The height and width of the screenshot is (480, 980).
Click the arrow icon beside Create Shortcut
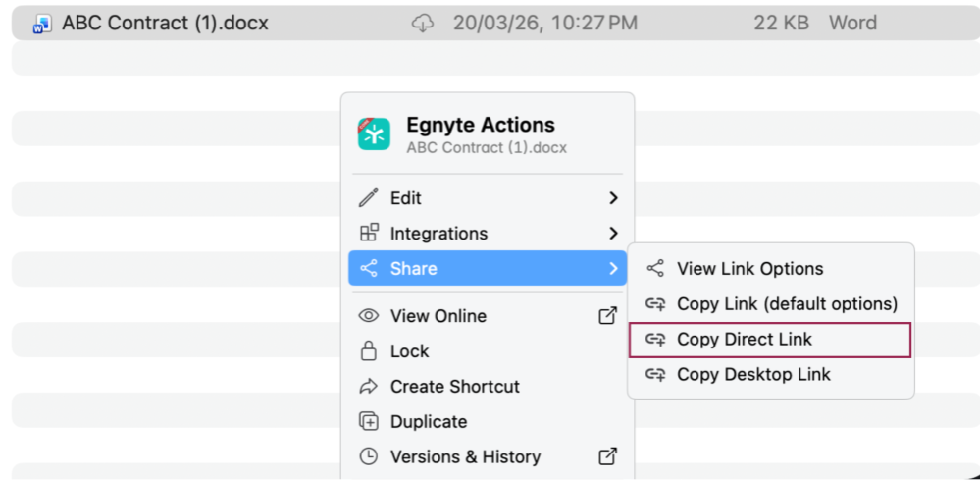point(369,386)
